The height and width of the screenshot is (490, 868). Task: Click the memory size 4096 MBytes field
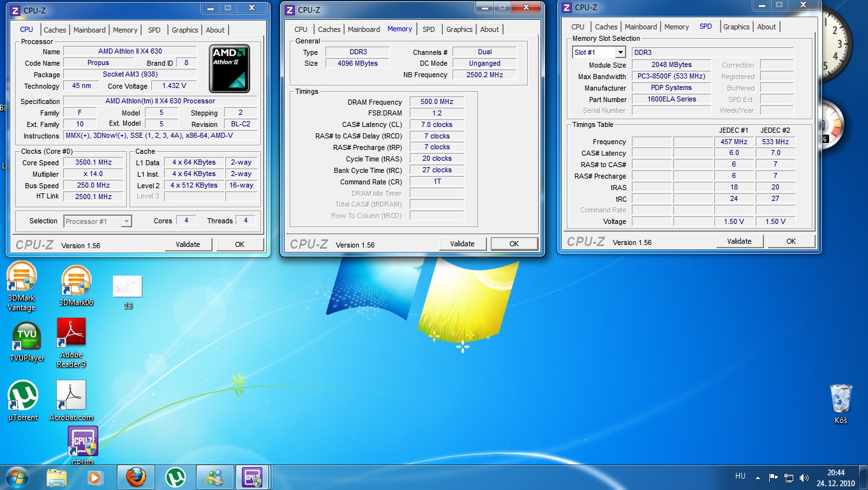point(357,63)
